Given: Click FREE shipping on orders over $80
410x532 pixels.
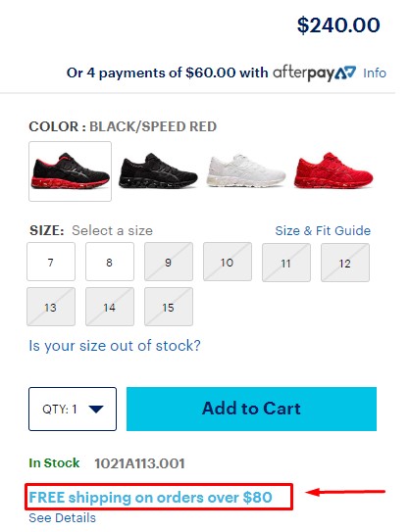Looking at the screenshot, I should 150,498.
